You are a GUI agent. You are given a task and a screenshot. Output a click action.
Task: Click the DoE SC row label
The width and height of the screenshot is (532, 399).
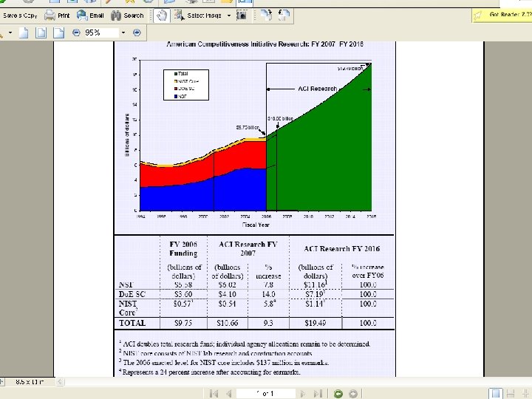click(132, 294)
